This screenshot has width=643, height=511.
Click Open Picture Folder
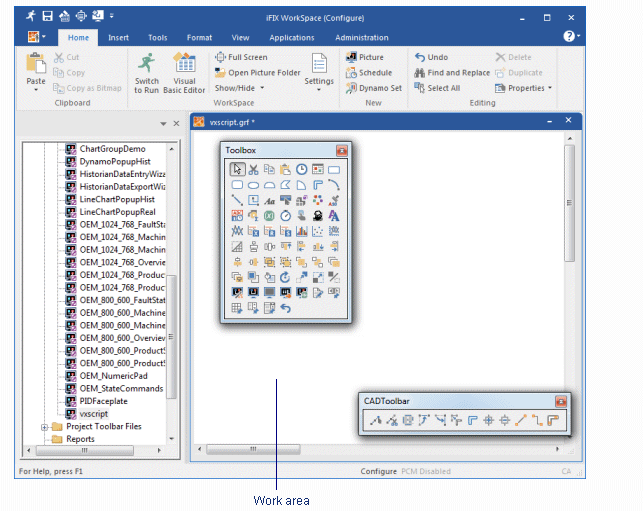tap(258, 73)
